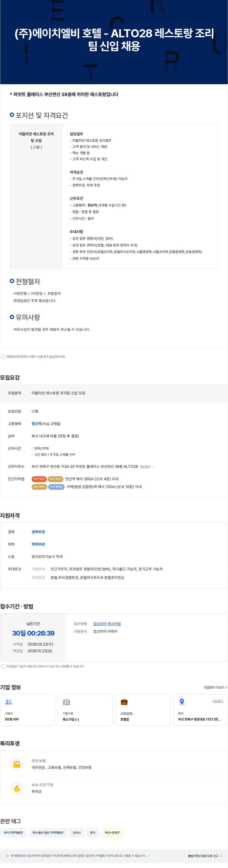
Task: Click the start date 2026.09.23(수)
Action: [x=40, y=644]
